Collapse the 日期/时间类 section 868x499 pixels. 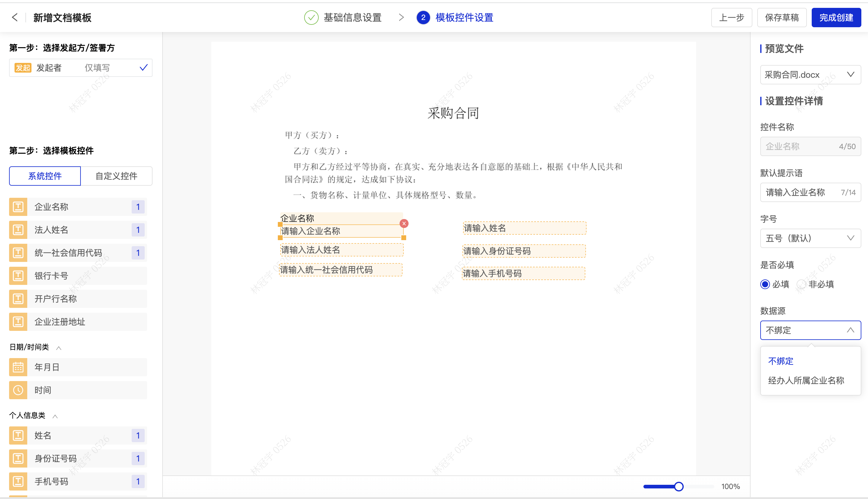point(59,348)
